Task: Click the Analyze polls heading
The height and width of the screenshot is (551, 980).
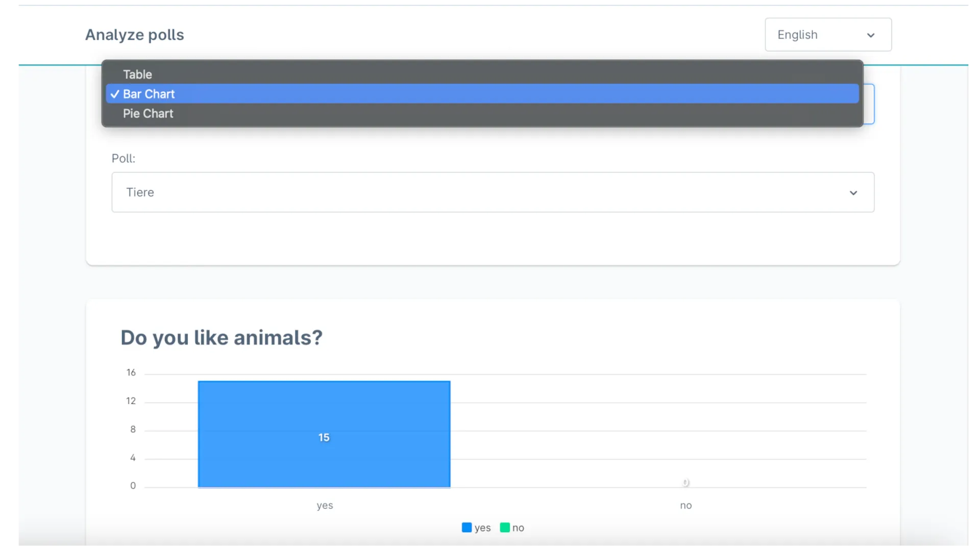Action: 134,35
